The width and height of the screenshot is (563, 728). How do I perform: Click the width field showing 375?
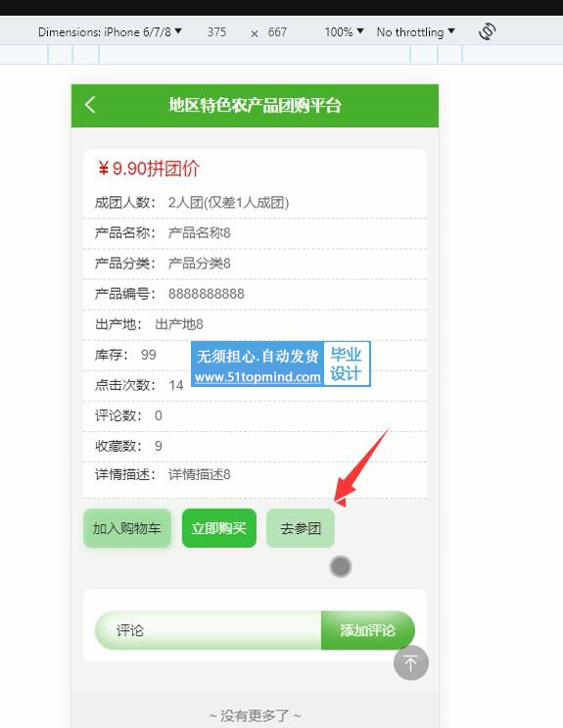pyautogui.click(x=216, y=32)
